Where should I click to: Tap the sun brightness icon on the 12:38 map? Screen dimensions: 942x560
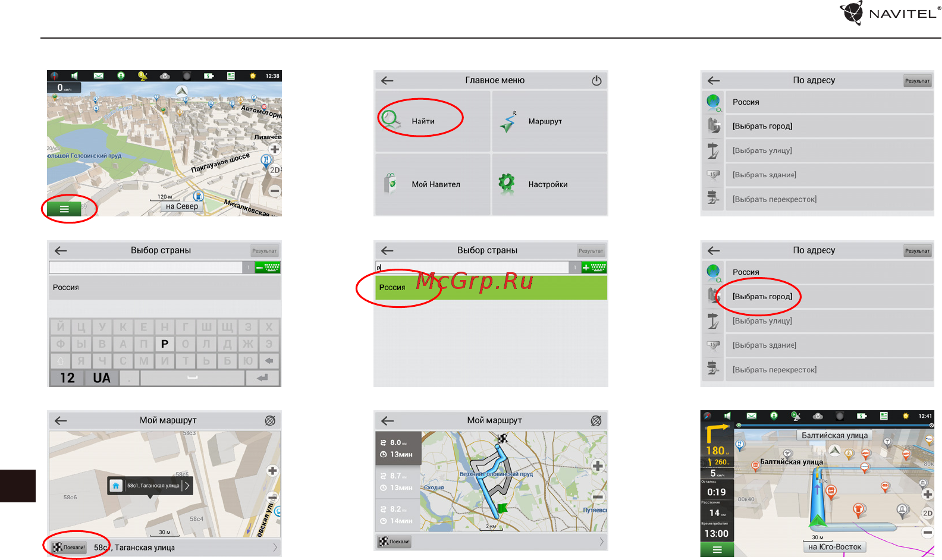253,75
